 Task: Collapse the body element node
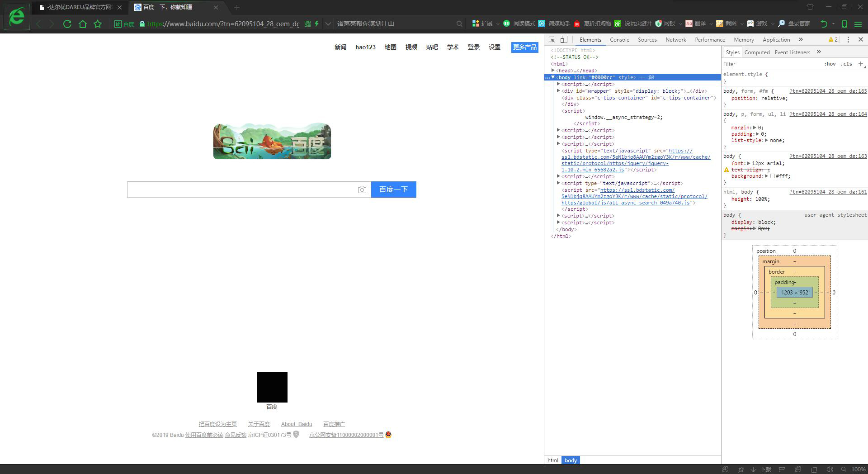pos(553,77)
